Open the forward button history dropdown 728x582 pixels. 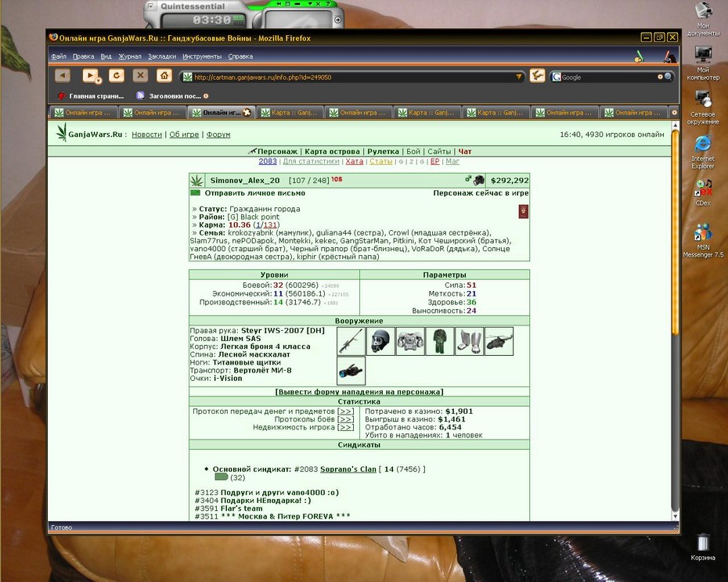click(99, 81)
